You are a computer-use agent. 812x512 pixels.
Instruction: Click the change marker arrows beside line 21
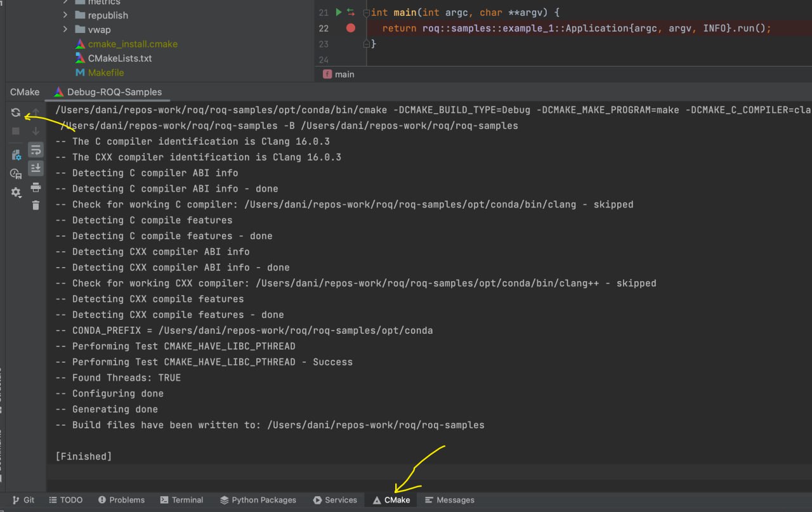(x=351, y=12)
